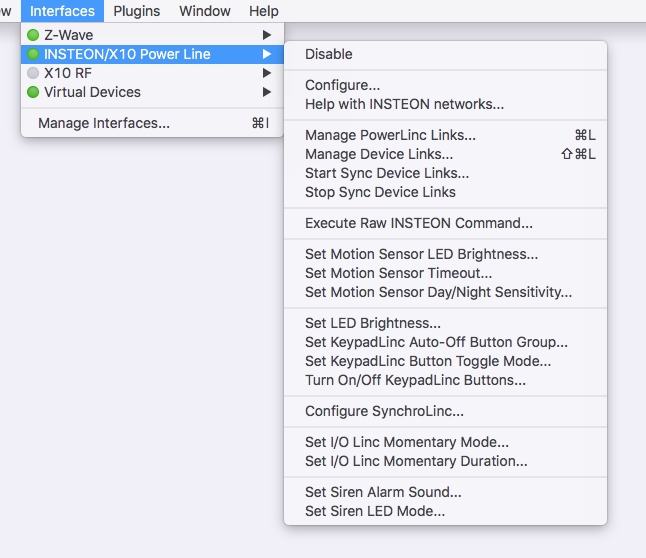
Task: Expand the X10 RF submenu arrow
Action: 267,73
